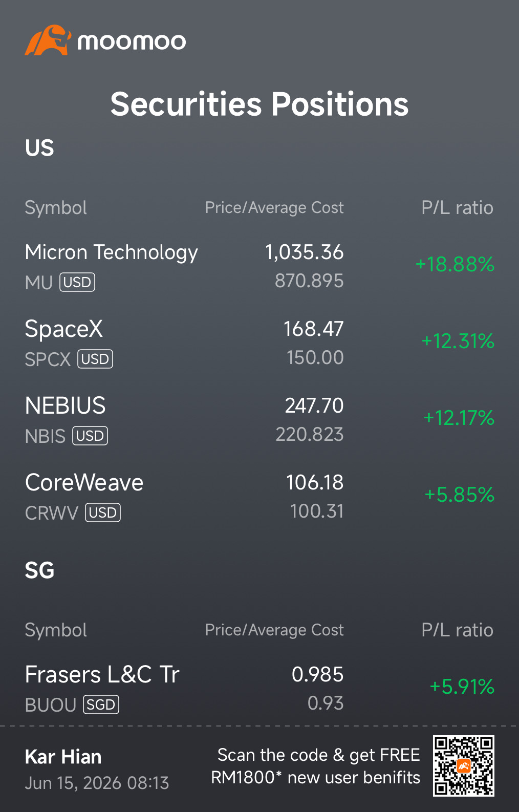Select the SpaceX stock name

click(64, 329)
